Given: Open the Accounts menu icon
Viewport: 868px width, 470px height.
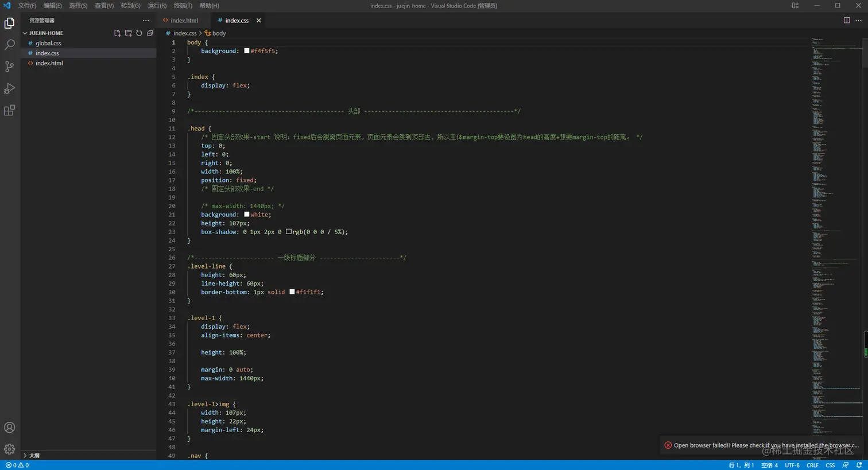Looking at the screenshot, I should coord(10,428).
